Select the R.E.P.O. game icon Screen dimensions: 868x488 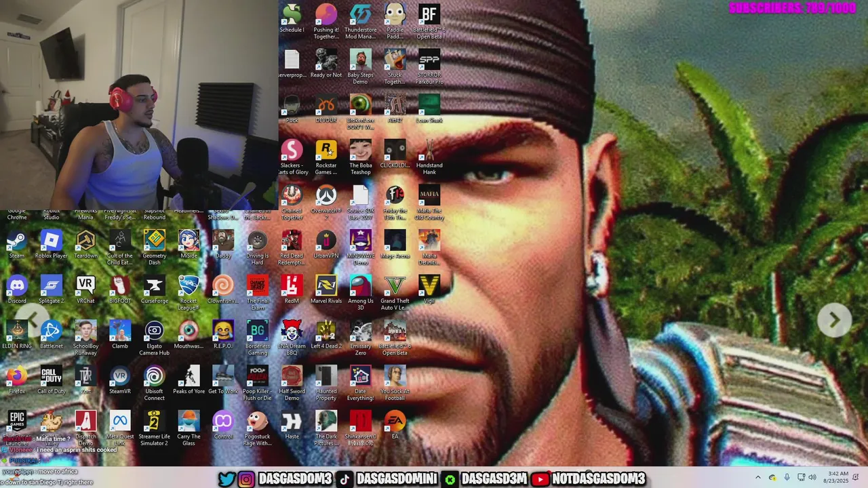click(x=223, y=335)
